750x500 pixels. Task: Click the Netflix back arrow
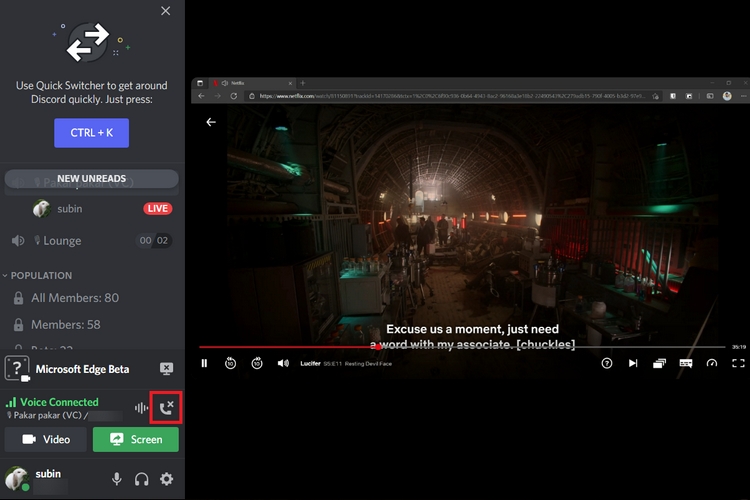click(x=211, y=122)
